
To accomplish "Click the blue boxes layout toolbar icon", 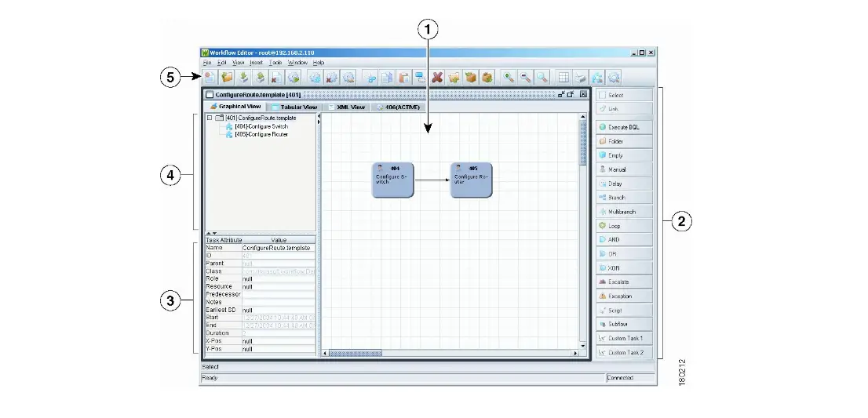I will (x=421, y=78).
